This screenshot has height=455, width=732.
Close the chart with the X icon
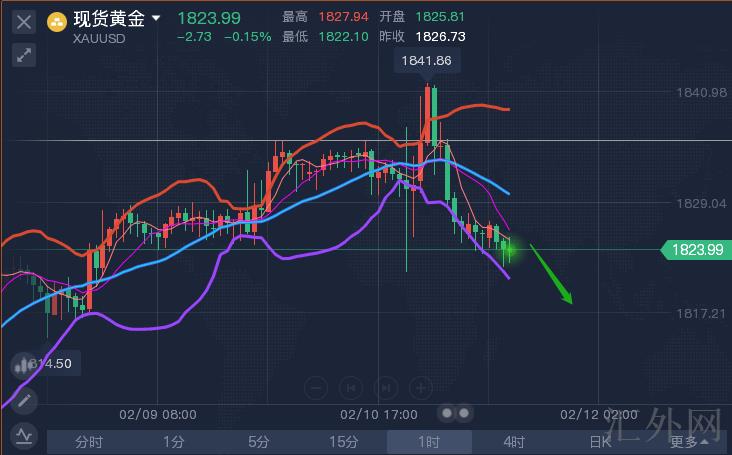[24, 22]
